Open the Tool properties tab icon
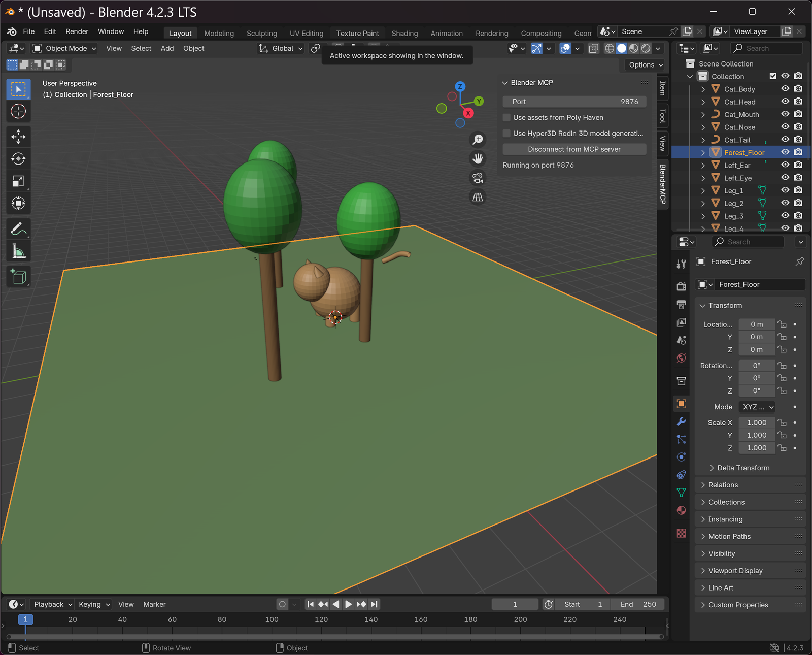This screenshot has width=812, height=655. point(681,264)
